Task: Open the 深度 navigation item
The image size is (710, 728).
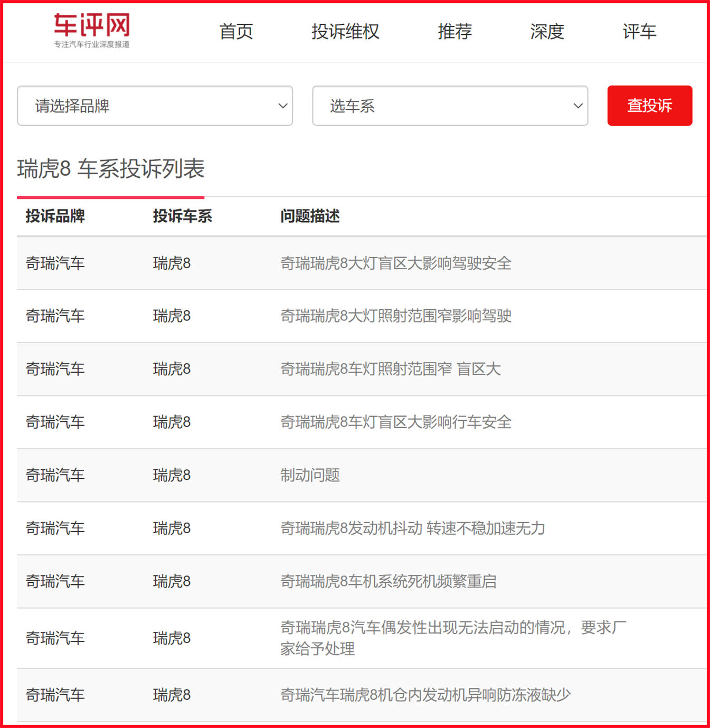Action: point(547,32)
